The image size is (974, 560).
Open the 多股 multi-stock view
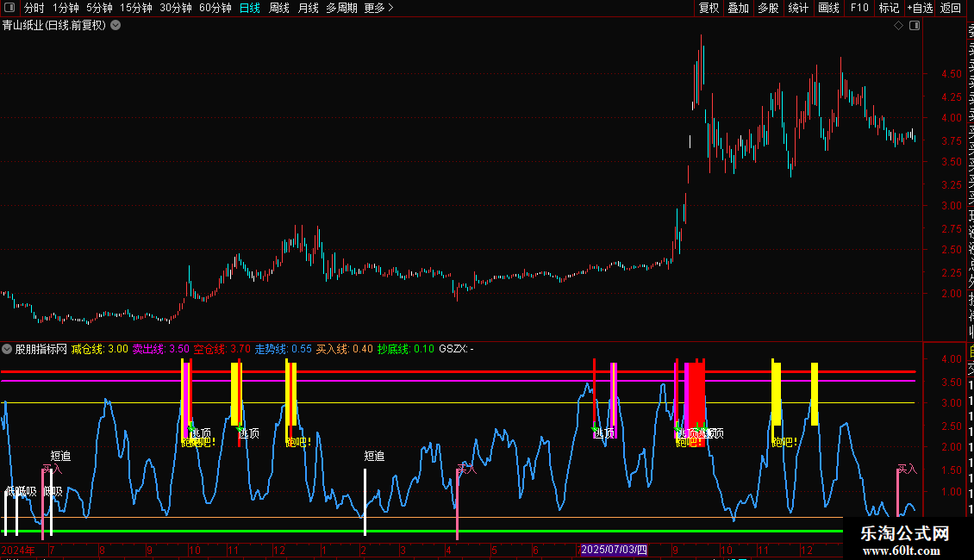point(768,8)
